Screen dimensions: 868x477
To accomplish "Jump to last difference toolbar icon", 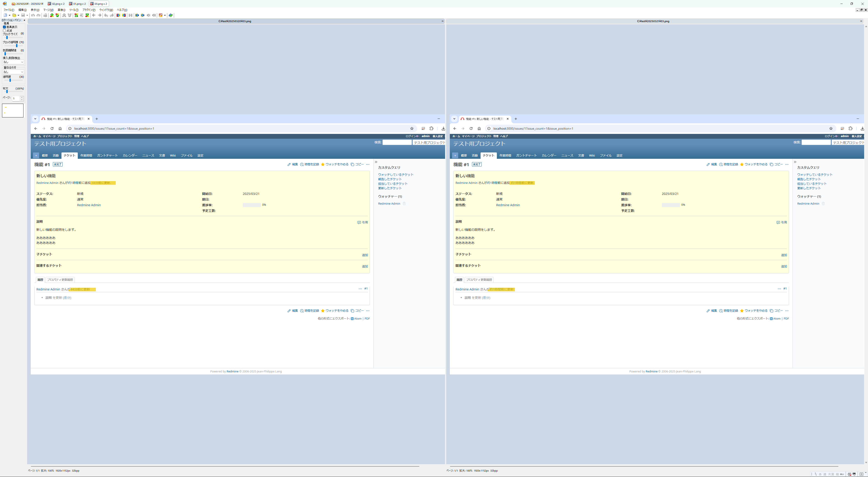I will coord(87,15).
